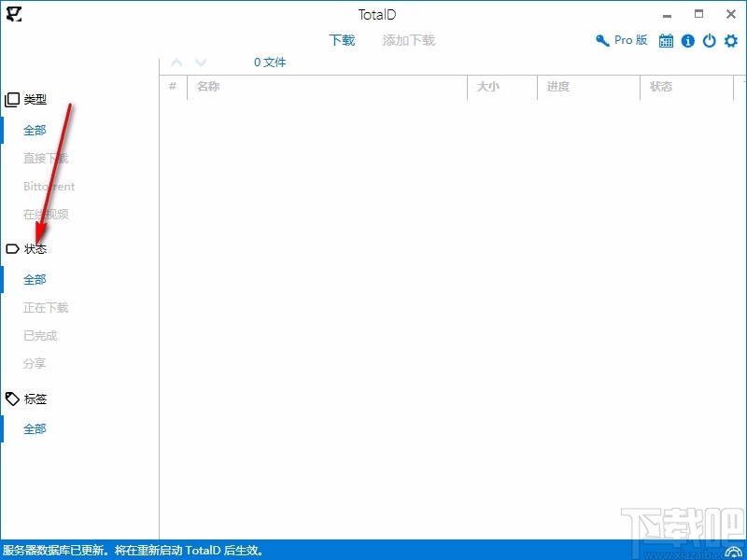Click the up chevron above the list
The width and height of the screenshot is (747, 560).
coord(176,62)
